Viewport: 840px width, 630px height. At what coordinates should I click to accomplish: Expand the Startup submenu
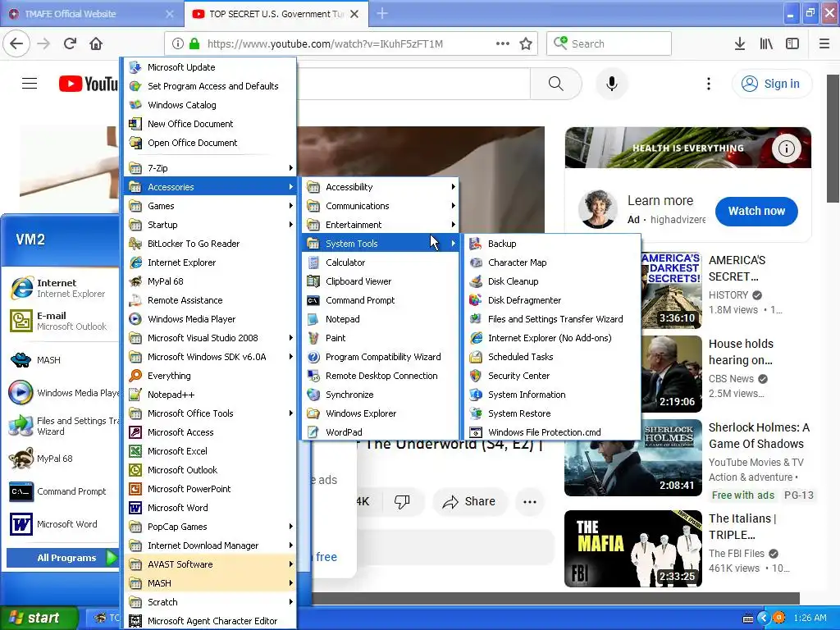210,225
